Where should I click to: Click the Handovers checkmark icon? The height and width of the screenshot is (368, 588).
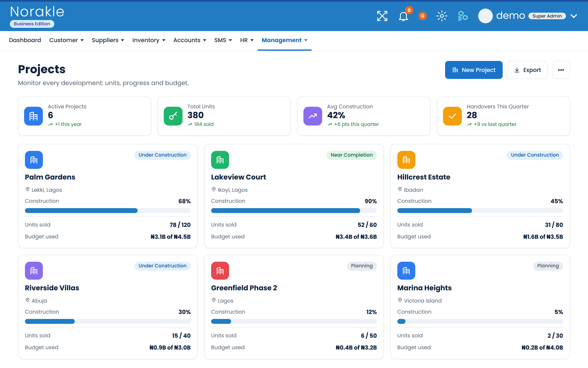tap(452, 116)
